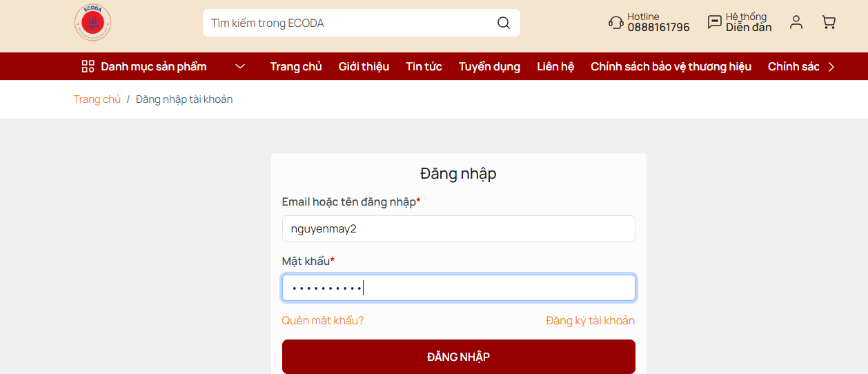Image resolution: width=868 pixels, height=374 pixels.
Task: Open Hệ thống Diễn đàn link
Action: pos(749,22)
